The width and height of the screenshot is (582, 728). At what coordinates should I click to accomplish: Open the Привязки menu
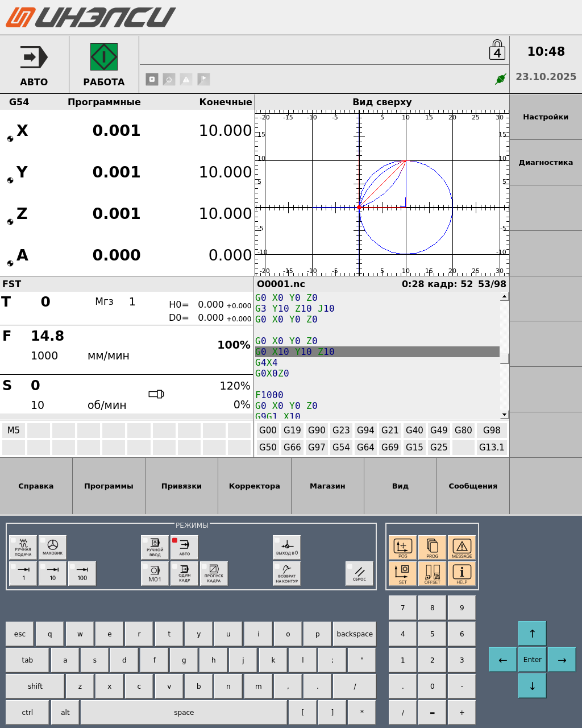click(181, 486)
